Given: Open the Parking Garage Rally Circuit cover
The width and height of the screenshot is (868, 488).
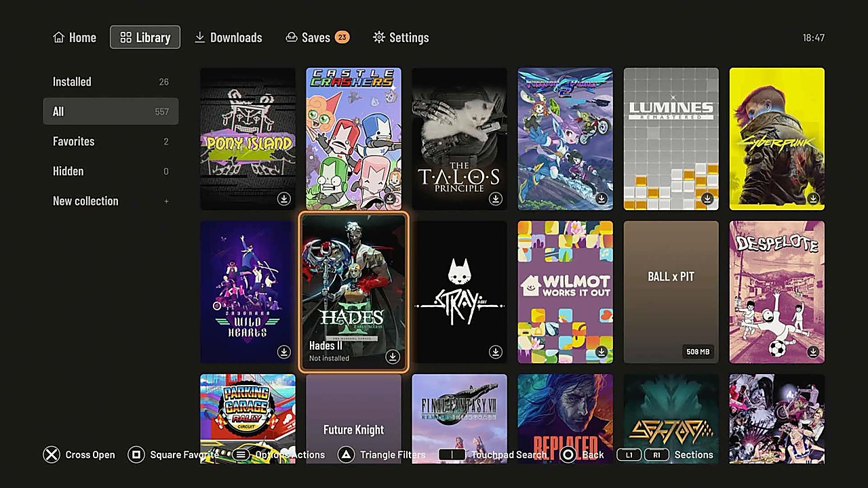Looking at the screenshot, I should pos(248,419).
